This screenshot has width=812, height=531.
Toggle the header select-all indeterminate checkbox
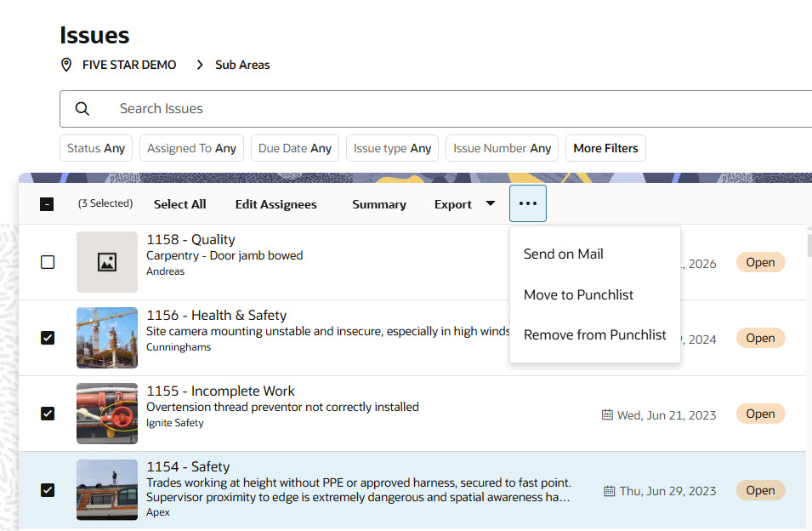(x=48, y=204)
